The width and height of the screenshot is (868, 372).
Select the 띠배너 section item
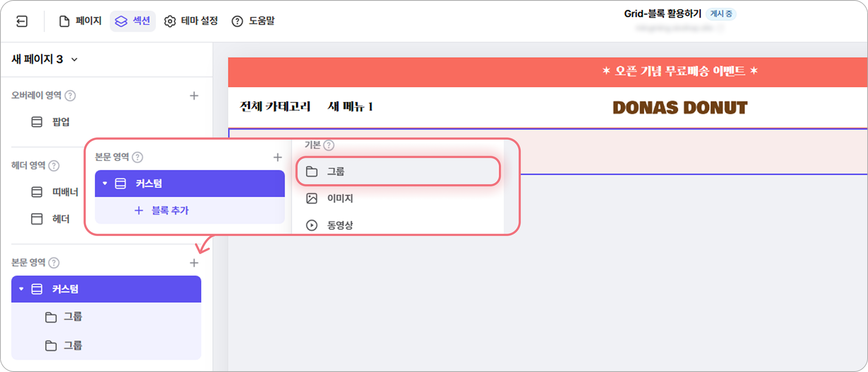tap(56, 192)
